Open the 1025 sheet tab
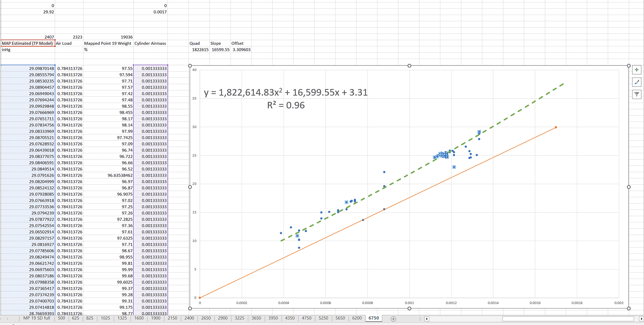 tap(105, 318)
